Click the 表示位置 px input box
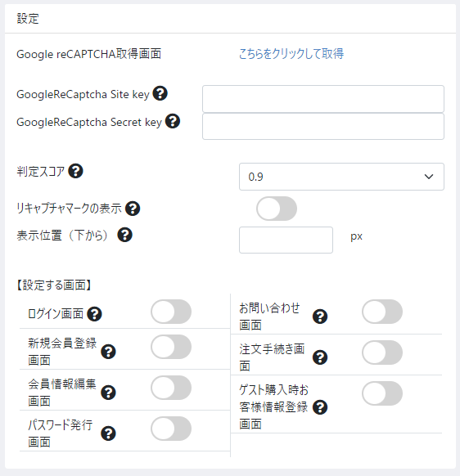 286,240
